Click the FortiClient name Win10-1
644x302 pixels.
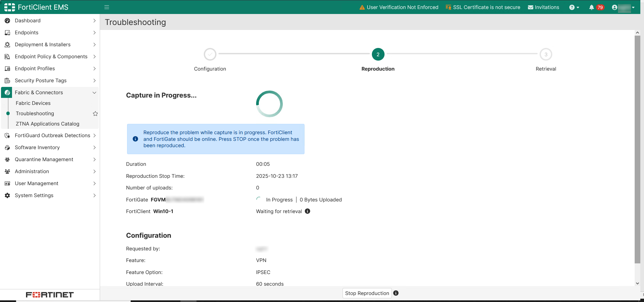point(163,211)
